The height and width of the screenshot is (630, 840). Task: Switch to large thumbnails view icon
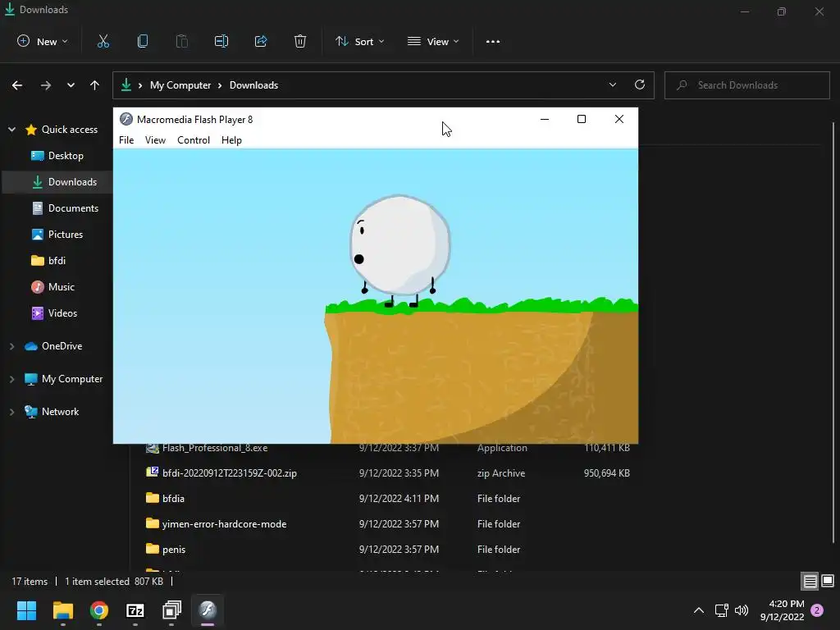click(828, 581)
